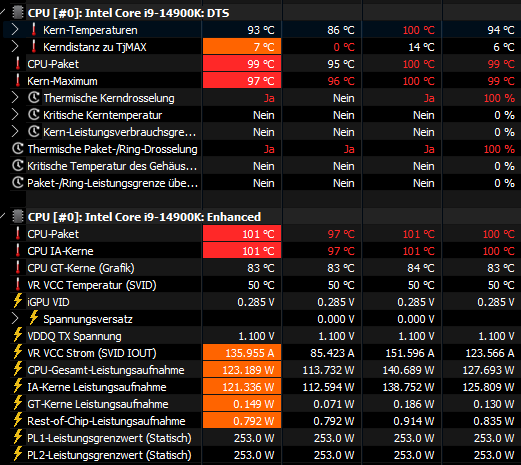This screenshot has height=465, width=521.
Task: Click lightning icon of PL1-Leistungsgrenzwert
Action: coord(18,437)
